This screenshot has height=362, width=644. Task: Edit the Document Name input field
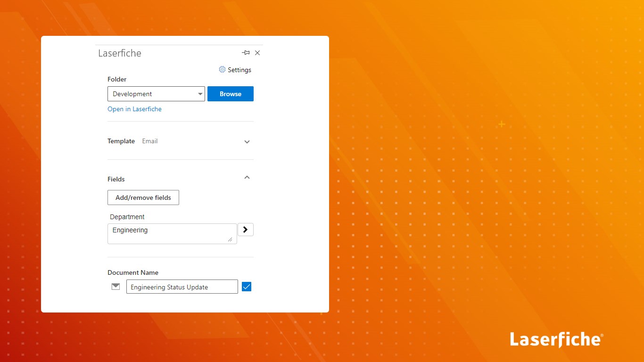point(182,287)
